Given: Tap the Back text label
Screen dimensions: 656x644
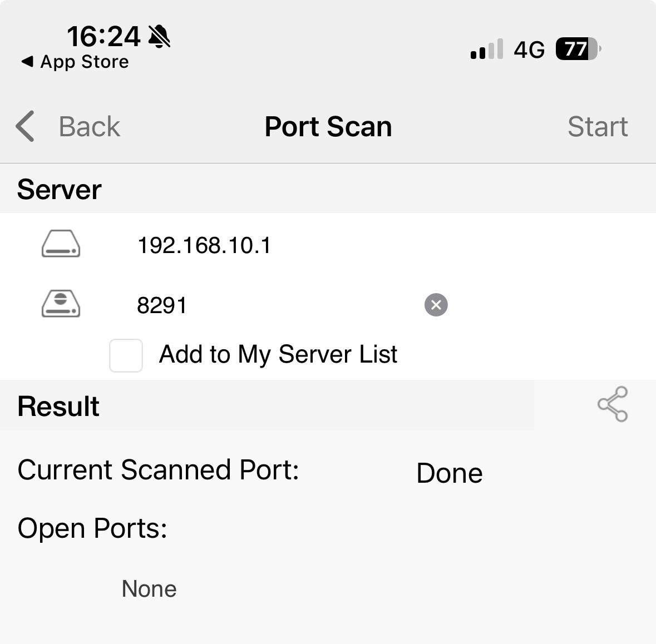Looking at the screenshot, I should (89, 127).
